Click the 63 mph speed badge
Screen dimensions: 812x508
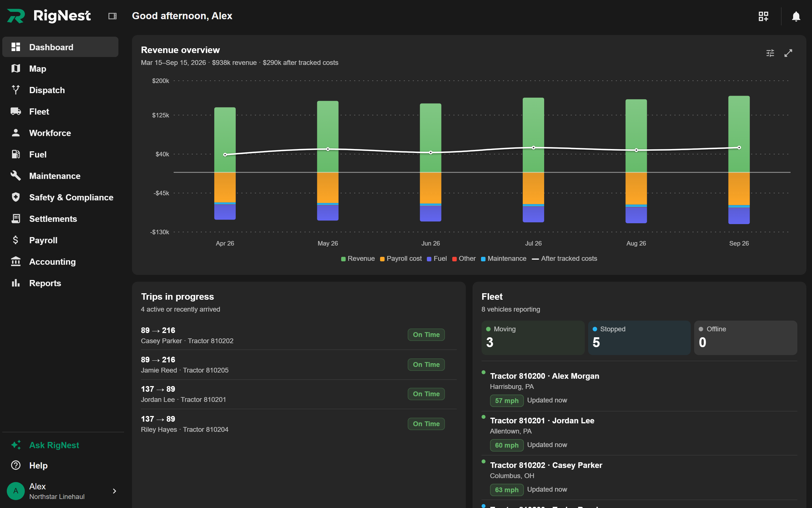(x=507, y=490)
